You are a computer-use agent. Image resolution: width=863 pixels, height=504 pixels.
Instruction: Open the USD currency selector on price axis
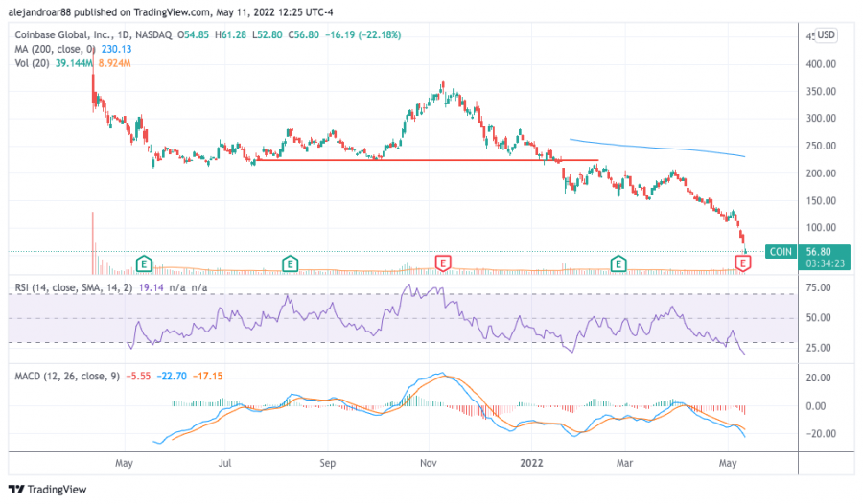(826, 34)
